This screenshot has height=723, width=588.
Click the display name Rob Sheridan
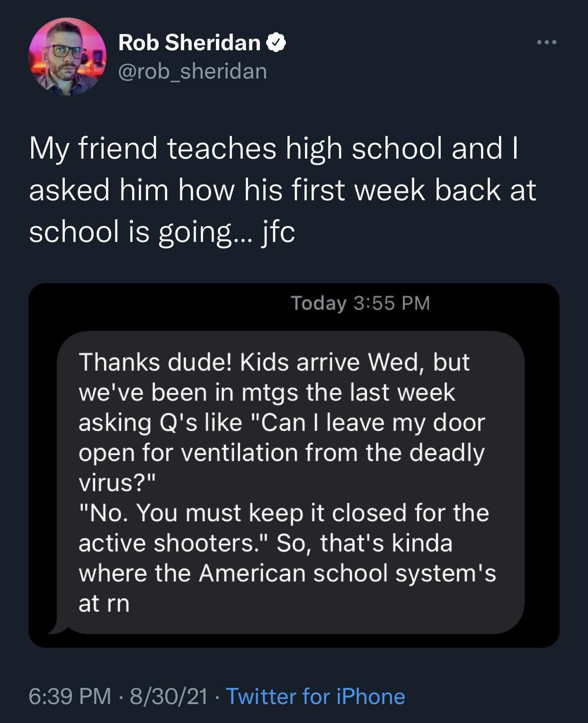pyautogui.click(x=189, y=43)
